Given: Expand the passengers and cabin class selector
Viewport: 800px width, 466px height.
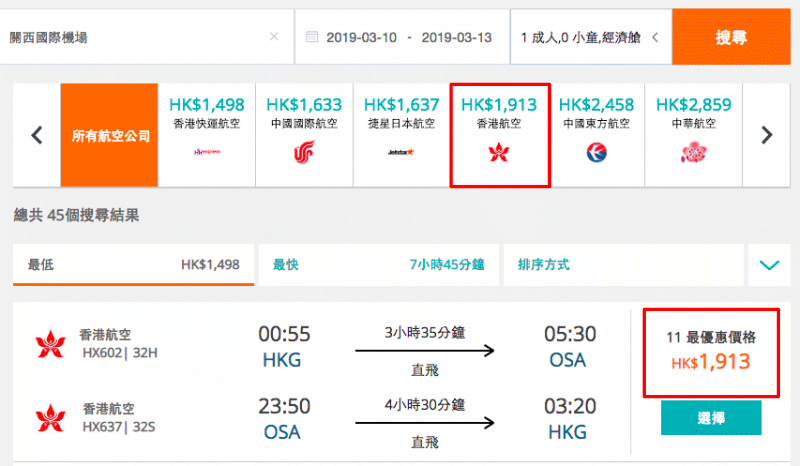Looking at the screenshot, I should coord(591,37).
